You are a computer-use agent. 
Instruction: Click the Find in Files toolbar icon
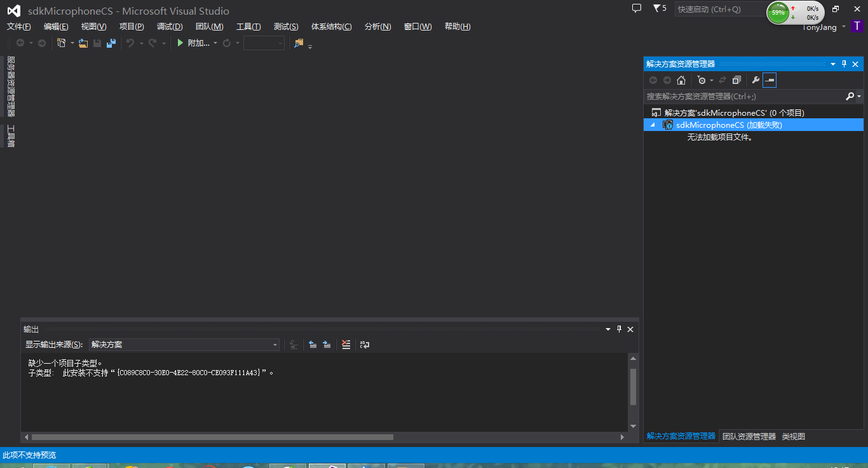point(299,43)
